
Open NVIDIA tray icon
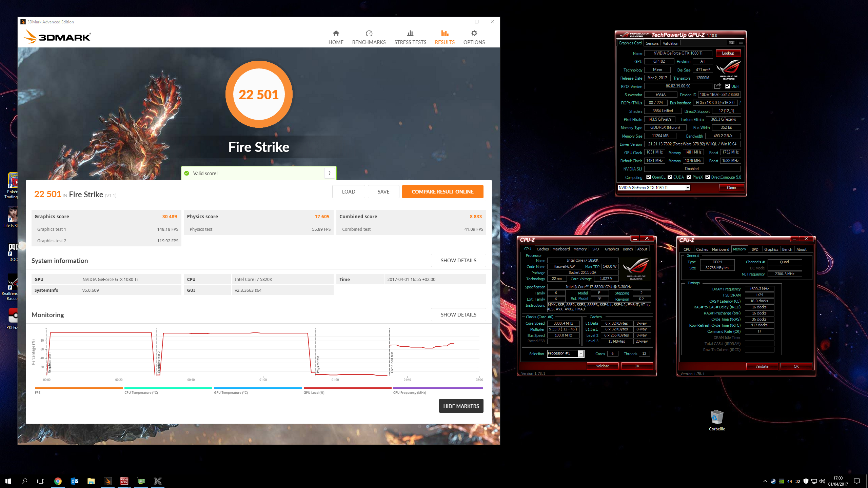click(781, 481)
